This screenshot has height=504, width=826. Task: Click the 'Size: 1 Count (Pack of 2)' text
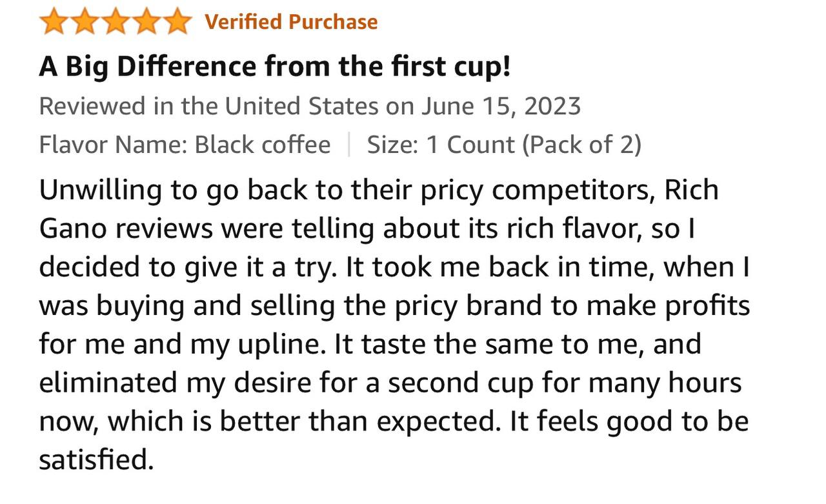pos(504,145)
